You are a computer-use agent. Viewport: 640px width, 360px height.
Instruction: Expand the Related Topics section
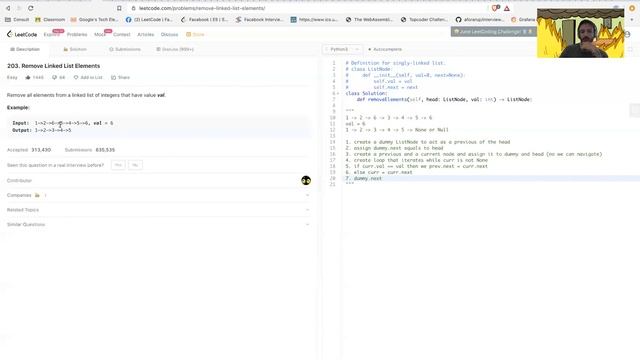pyautogui.click(x=158, y=210)
